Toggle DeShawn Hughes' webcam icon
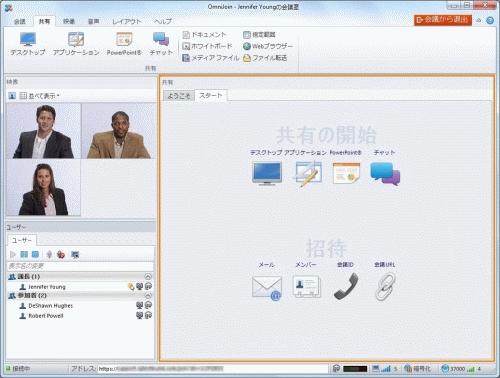This screenshot has height=378, width=500. (140, 305)
